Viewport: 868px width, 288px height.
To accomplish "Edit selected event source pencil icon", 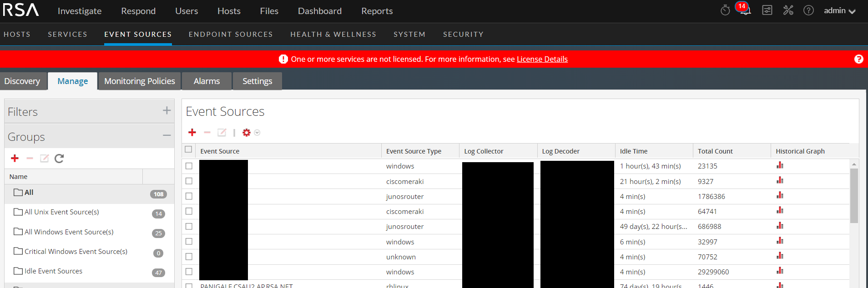I will [222, 132].
